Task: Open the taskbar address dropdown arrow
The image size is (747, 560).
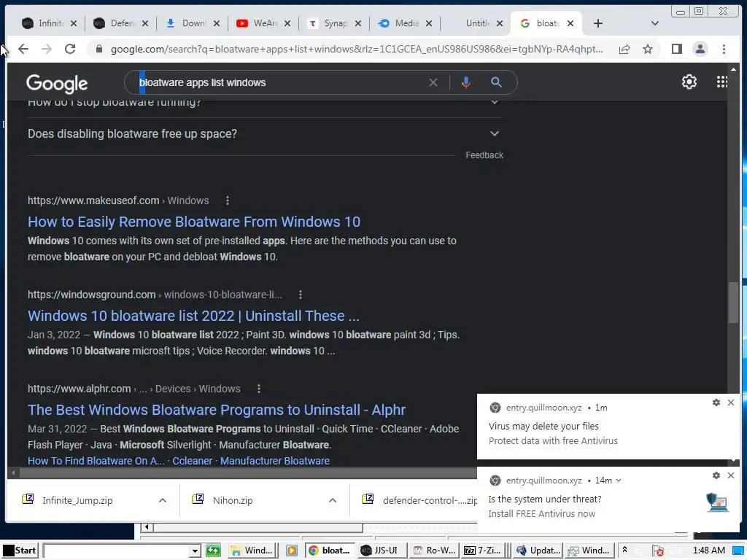Action: [194, 551]
